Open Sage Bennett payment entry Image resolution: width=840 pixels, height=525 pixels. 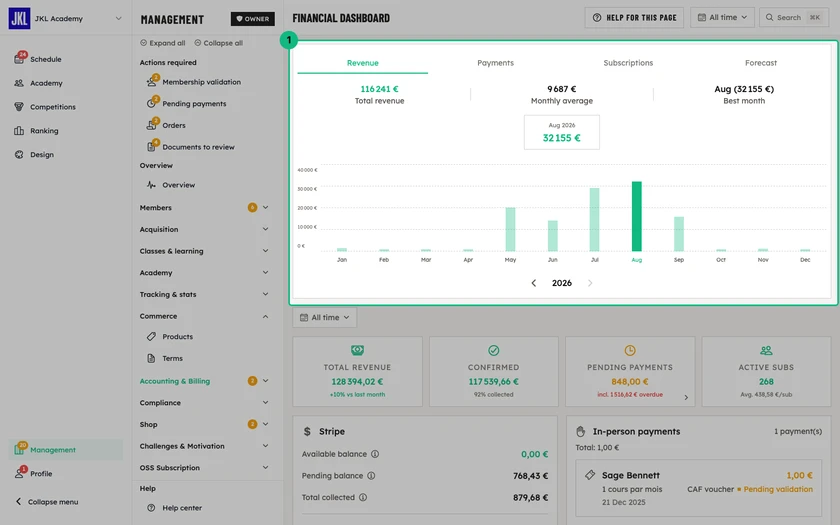pyautogui.click(x=699, y=488)
